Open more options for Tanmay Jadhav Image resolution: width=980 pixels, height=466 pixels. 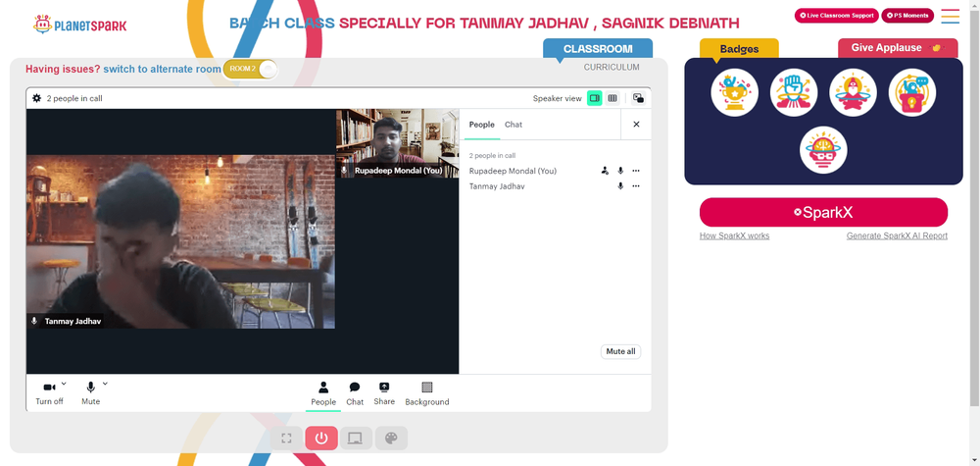click(636, 185)
